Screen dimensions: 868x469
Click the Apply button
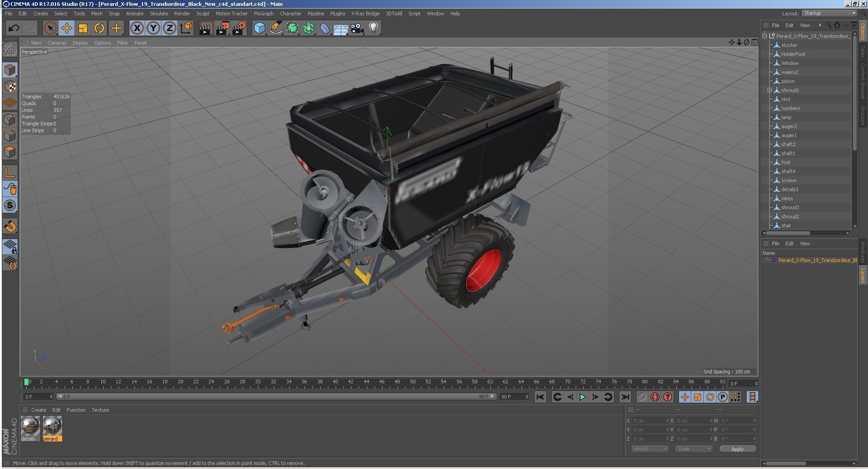pyautogui.click(x=738, y=449)
